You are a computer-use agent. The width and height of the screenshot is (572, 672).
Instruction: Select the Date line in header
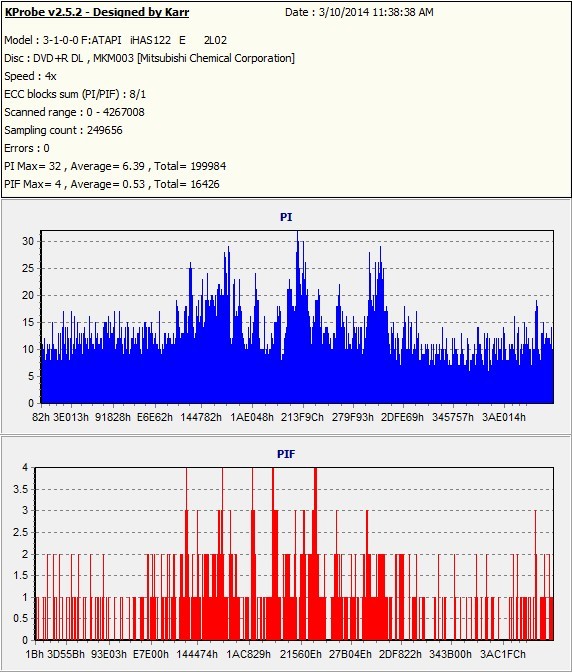point(359,12)
